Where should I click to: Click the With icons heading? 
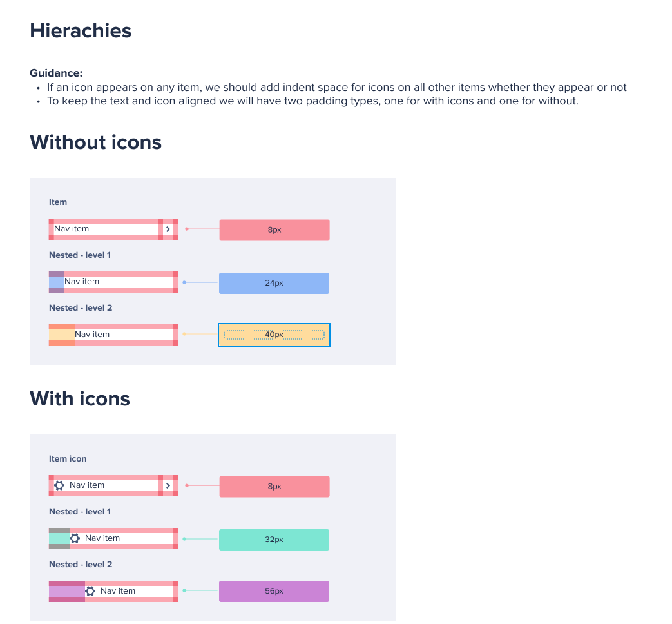(80, 398)
